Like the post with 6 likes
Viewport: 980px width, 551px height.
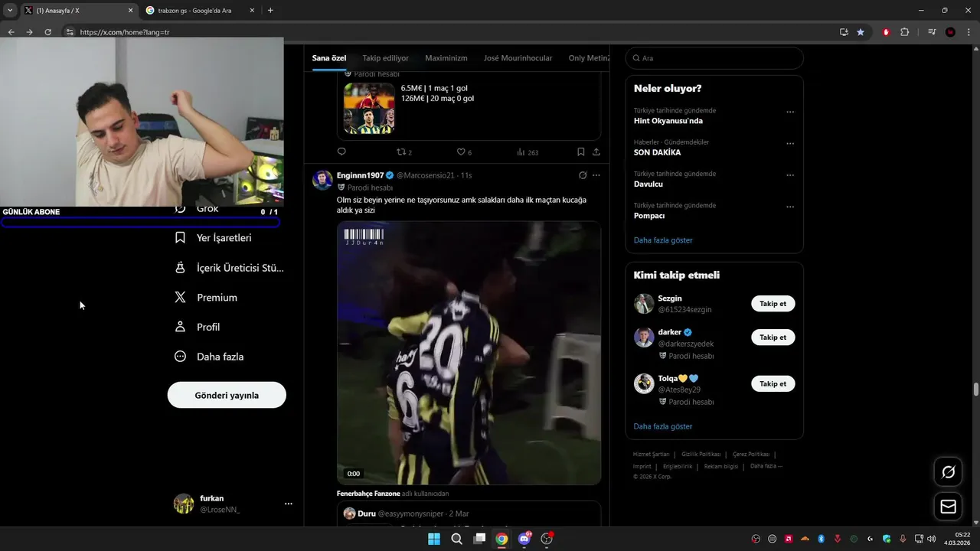pos(464,152)
